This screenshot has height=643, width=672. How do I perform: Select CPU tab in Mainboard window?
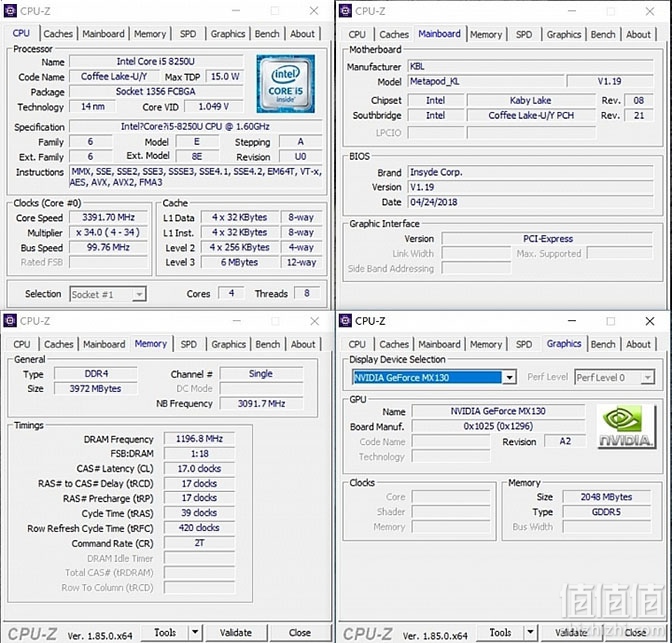click(357, 34)
